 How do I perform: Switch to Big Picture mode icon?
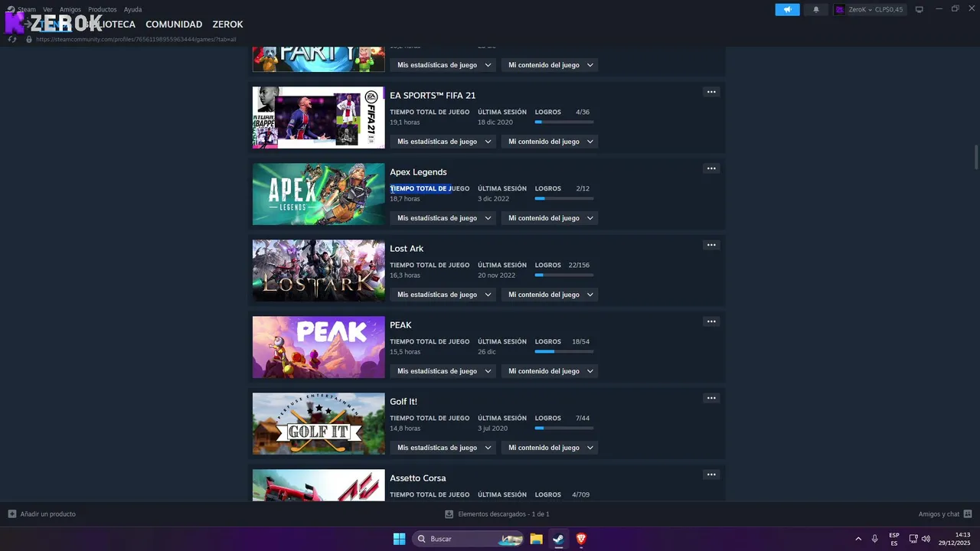920,9
